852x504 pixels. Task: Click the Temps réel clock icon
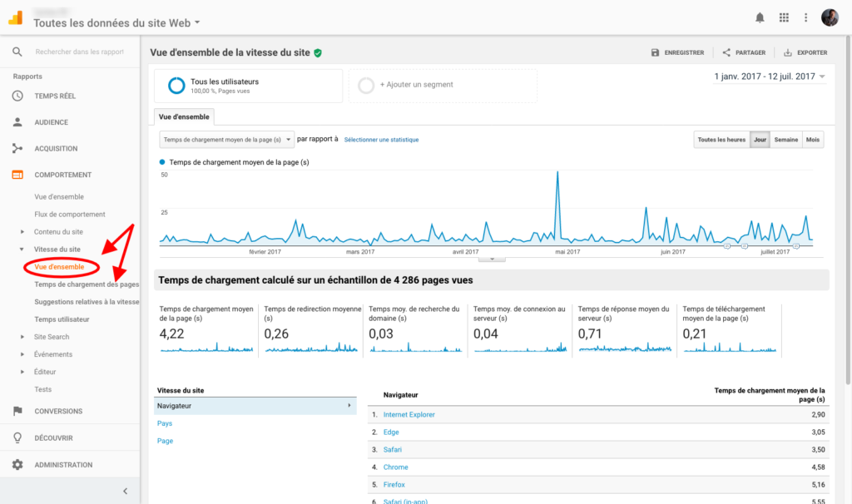[17, 96]
